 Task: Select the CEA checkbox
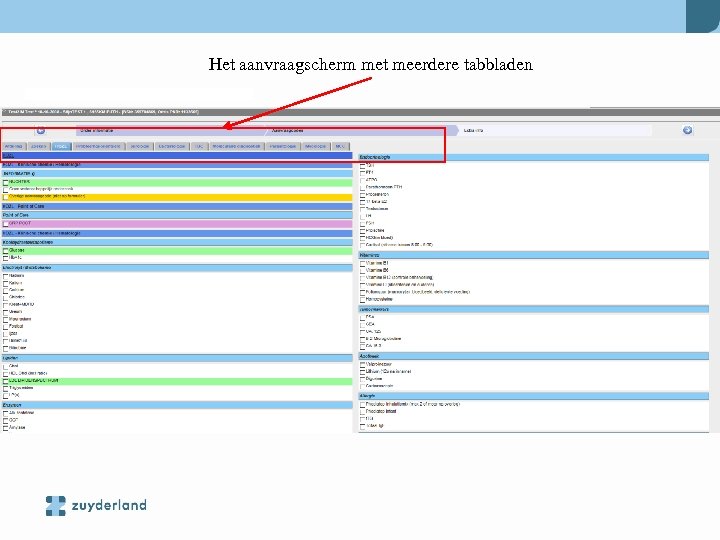click(362, 325)
